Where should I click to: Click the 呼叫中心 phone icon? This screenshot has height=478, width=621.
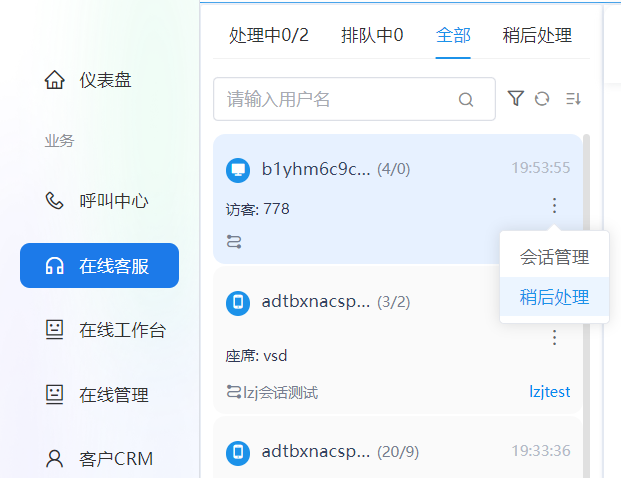[x=54, y=200]
